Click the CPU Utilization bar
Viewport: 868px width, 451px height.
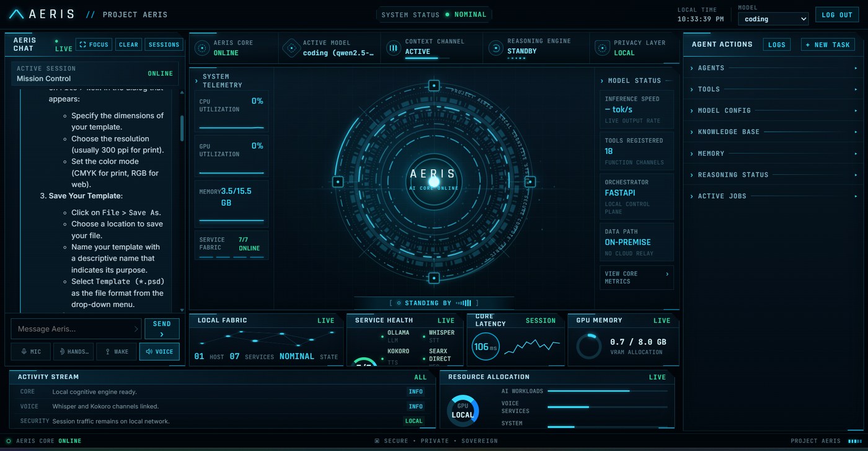coord(231,128)
